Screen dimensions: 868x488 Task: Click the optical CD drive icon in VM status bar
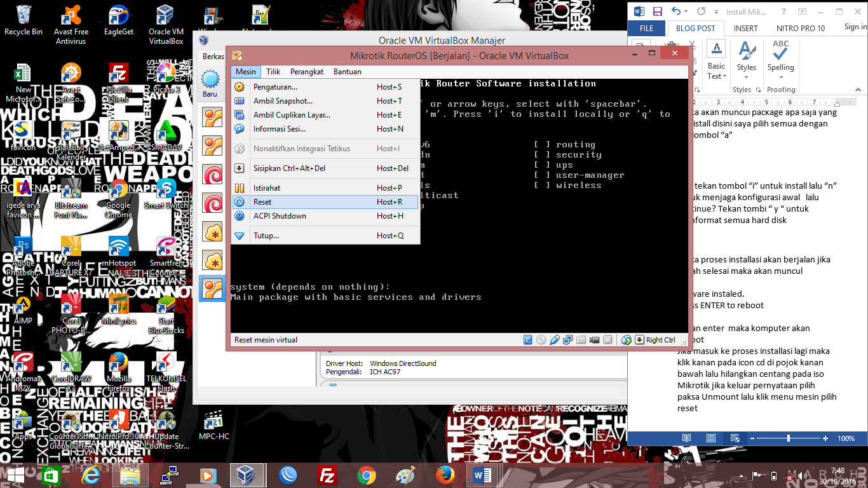point(541,340)
